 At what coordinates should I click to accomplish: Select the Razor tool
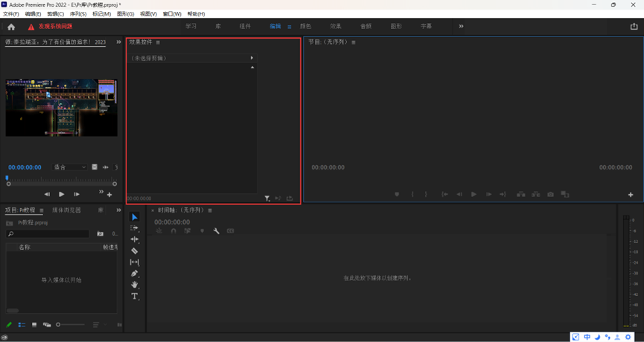click(135, 251)
